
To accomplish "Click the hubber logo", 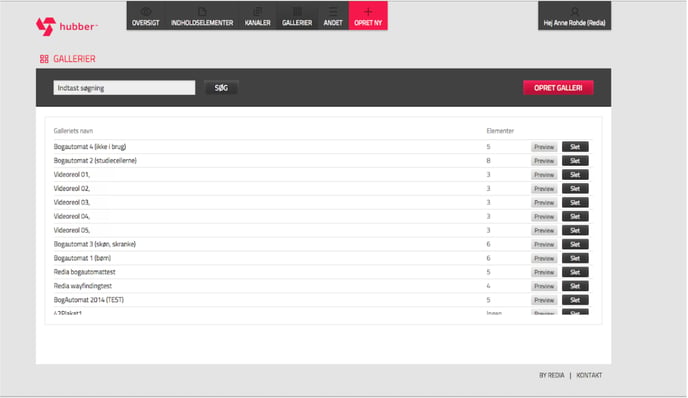I will (x=66, y=26).
